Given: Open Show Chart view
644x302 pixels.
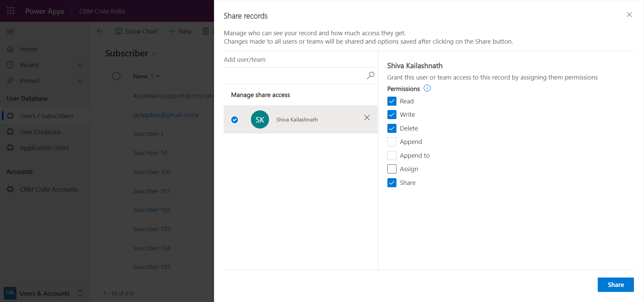Looking at the screenshot, I should pos(136,31).
